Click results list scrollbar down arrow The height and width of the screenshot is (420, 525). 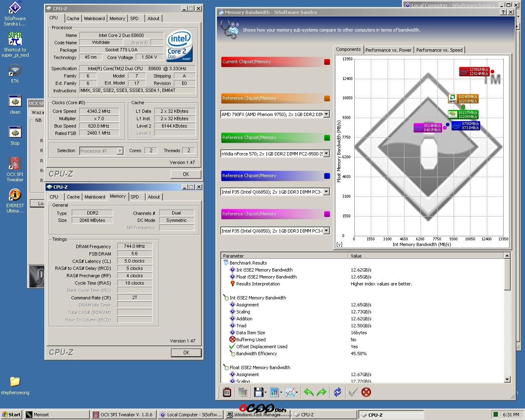tap(507, 379)
